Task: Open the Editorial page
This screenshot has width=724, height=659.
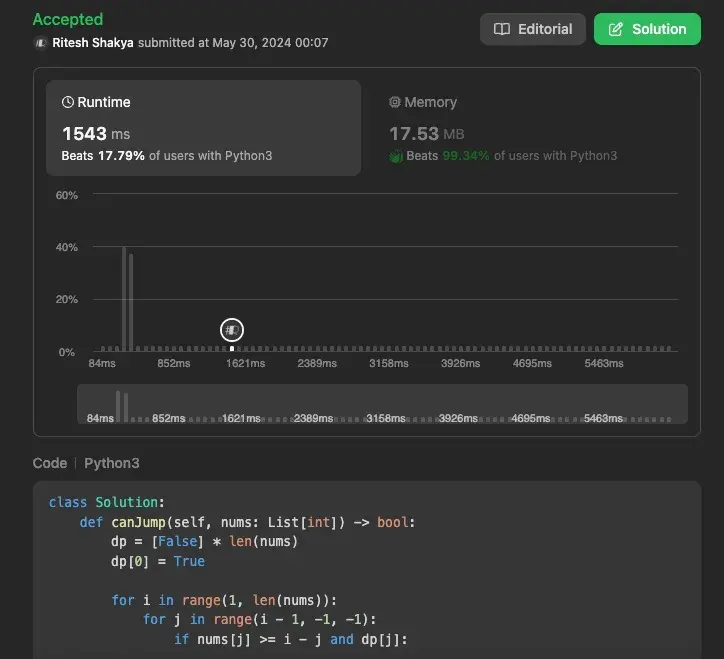Action: coord(535,29)
